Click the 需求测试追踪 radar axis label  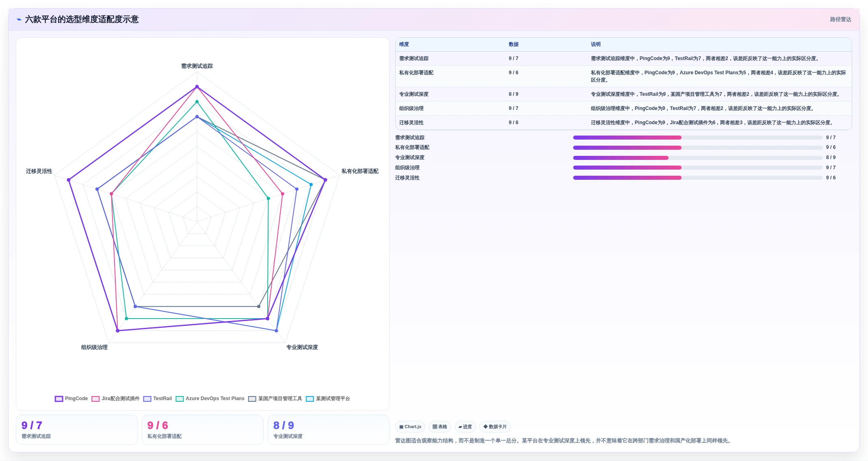click(x=197, y=66)
